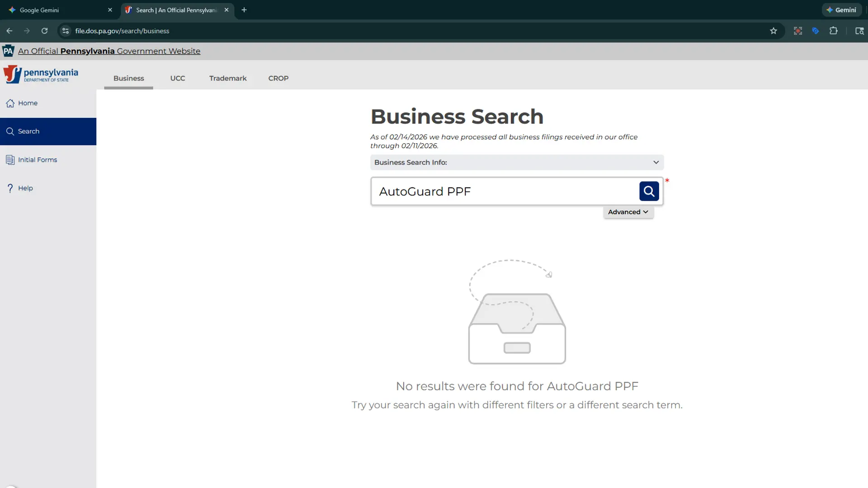Expand the Advanced search options
This screenshot has height=488, width=868.
click(627, 211)
